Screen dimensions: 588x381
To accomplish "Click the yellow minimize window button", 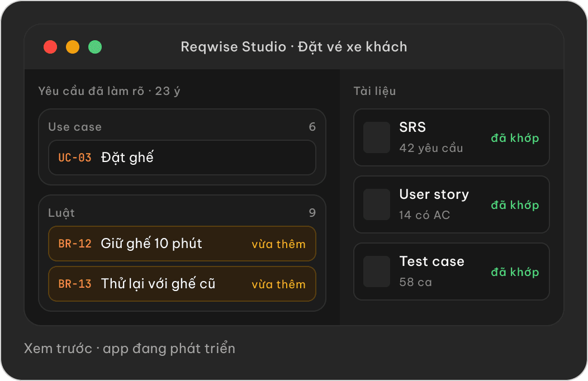I will [73, 47].
